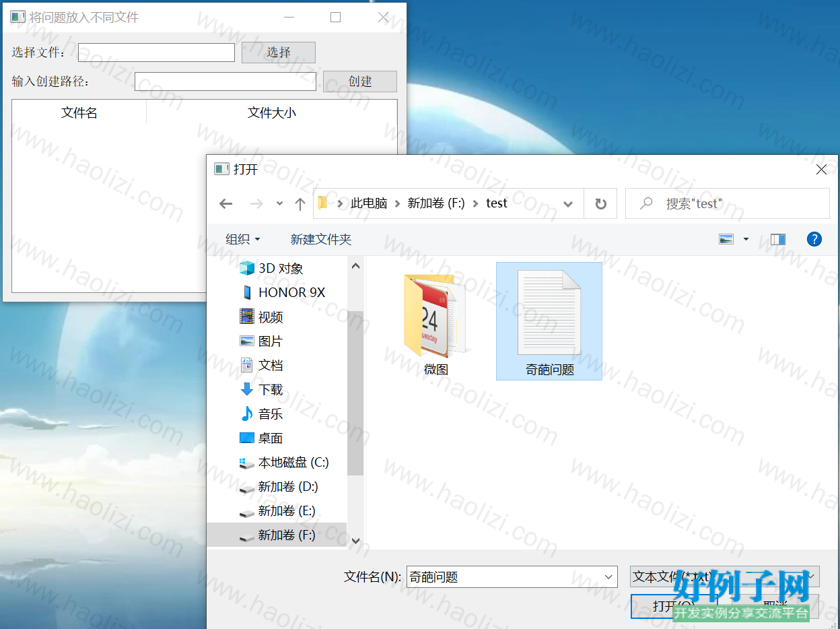Expand the 文件名 combo box dropdown
Screen dimensions: 840x629
tap(609, 576)
